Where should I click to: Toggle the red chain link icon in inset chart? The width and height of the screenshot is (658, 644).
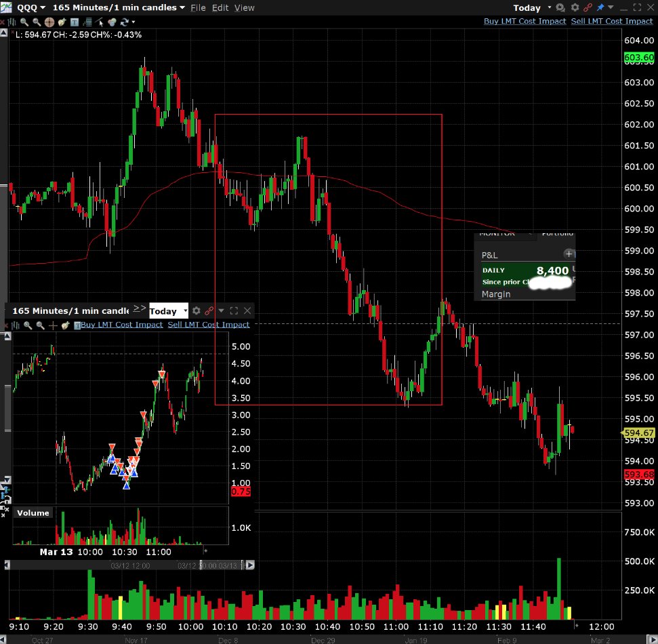click(209, 310)
